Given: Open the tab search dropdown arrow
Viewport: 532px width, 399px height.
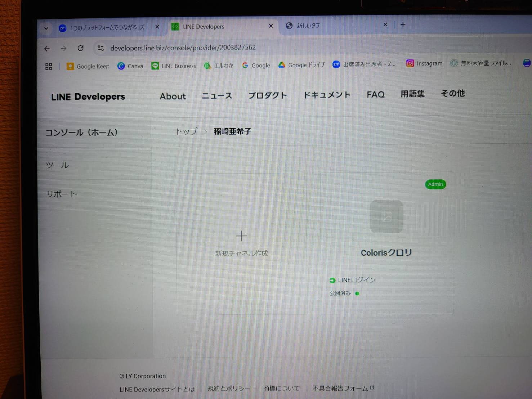Looking at the screenshot, I should 46,28.
